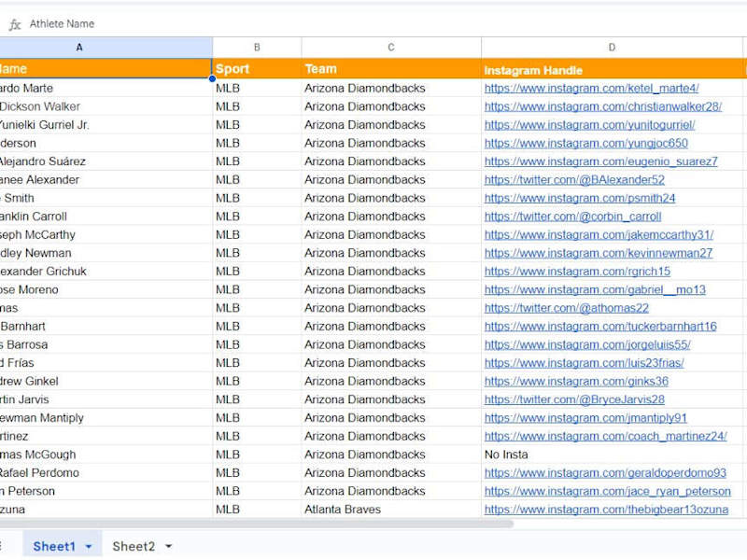Screen dimensions: 747x560
Task: Select the No Insta cell
Action: [x=612, y=455]
